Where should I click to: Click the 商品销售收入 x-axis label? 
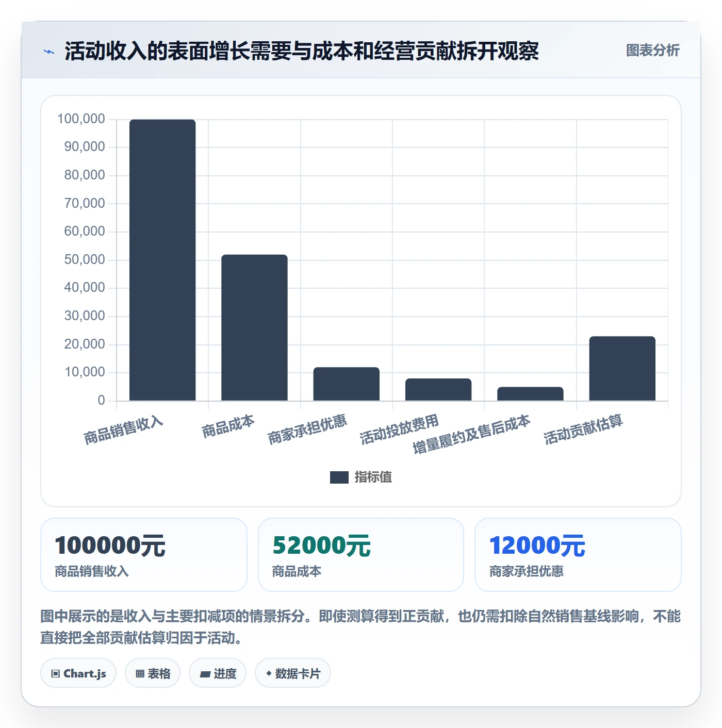[x=124, y=430]
